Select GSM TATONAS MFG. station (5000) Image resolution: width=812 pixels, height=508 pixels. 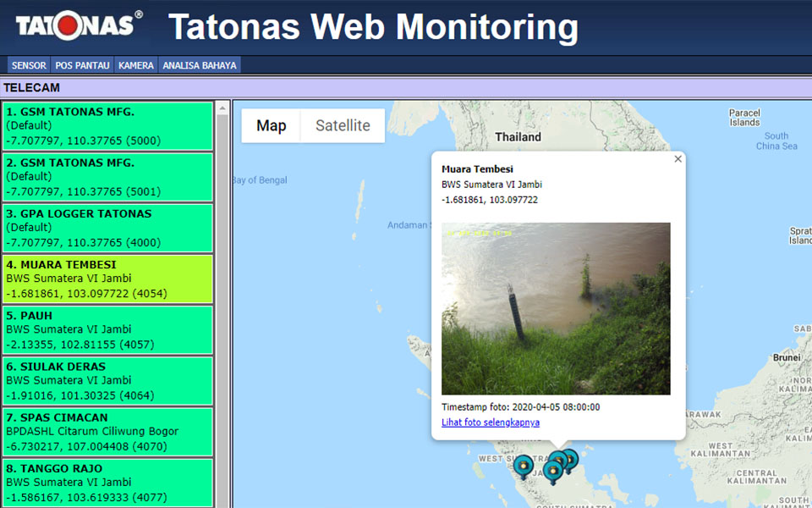pos(107,126)
